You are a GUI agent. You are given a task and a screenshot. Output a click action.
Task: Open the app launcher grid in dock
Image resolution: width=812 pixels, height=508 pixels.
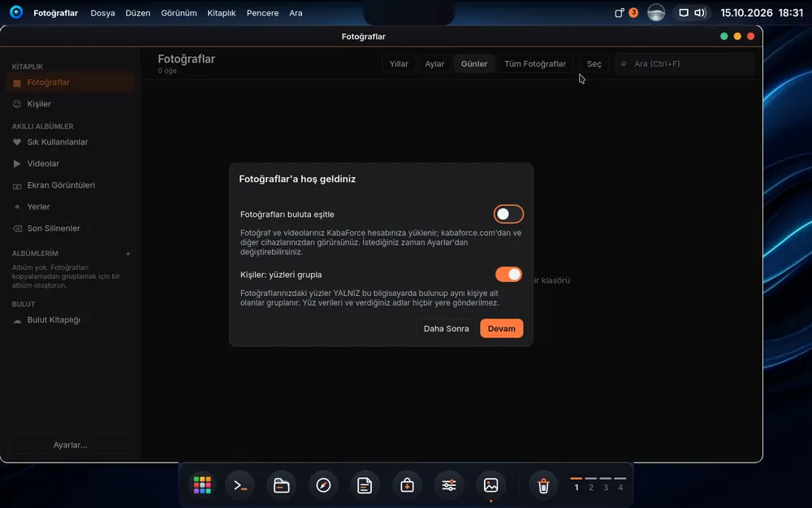coord(202,485)
